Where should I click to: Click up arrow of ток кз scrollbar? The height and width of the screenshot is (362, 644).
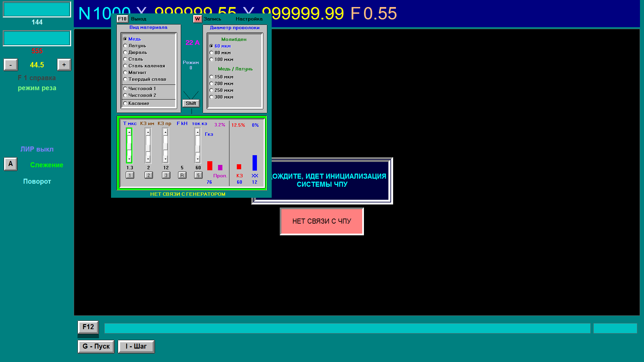point(198,132)
